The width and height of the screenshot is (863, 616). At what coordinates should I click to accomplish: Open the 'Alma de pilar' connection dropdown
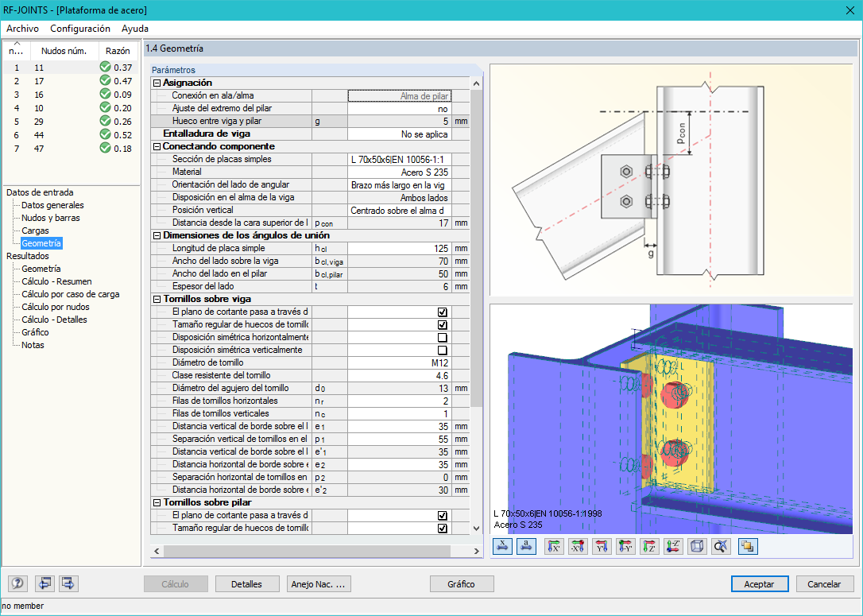[399, 96]
